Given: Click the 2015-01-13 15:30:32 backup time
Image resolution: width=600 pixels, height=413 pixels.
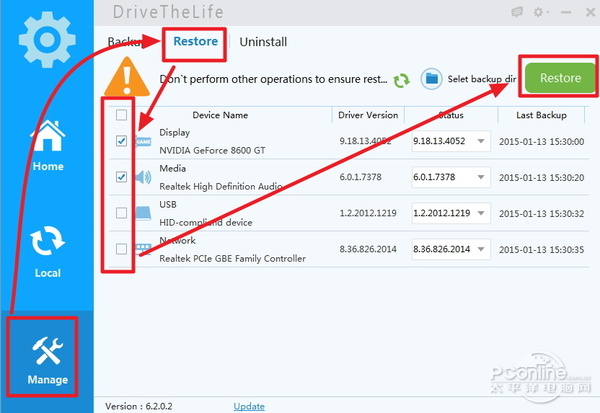Looking at the screenshot, I should click(x=541, y=214).
